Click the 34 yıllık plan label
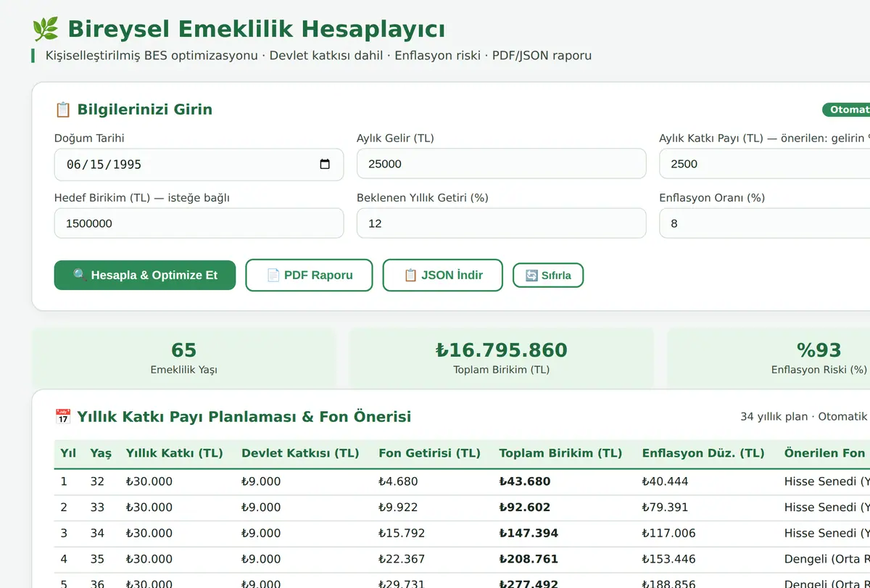Screen dimensions: 870x588 (x=774, y=417)
